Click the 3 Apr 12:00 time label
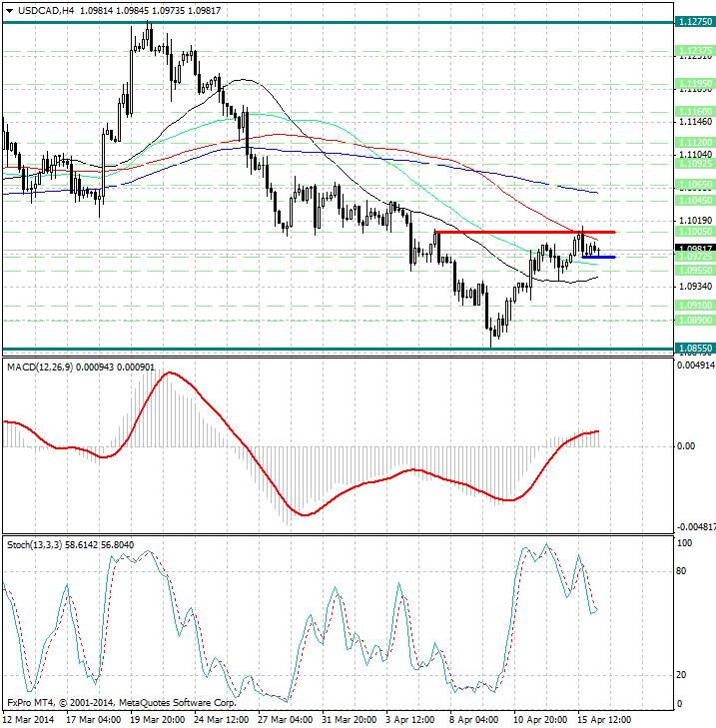 click(410, 720)
